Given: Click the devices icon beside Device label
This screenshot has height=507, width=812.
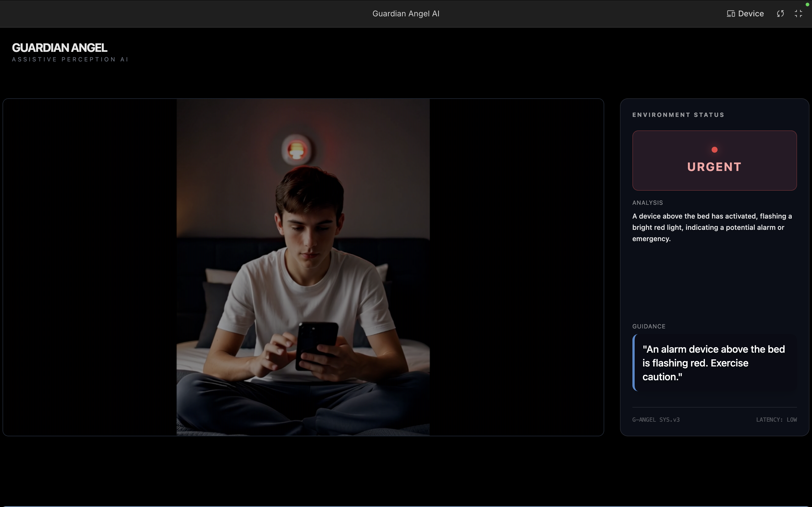Looking at the screenshot, I should coord(731,14).
